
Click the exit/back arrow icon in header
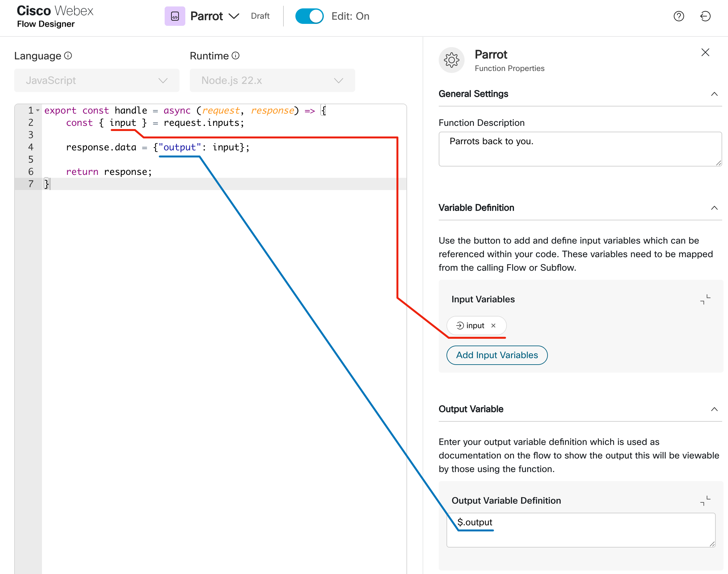[x=705, y=16]
